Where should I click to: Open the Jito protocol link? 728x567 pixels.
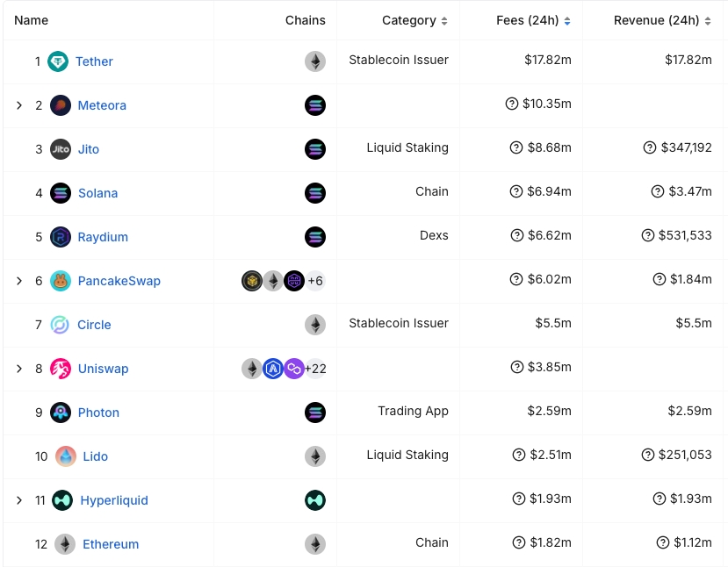click(89, 149)
